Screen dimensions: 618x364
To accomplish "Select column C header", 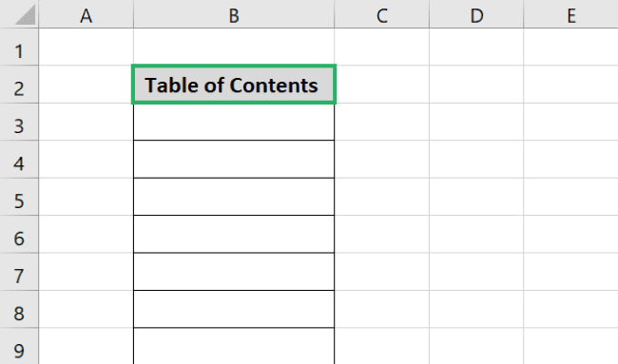I will click(381, 14).
